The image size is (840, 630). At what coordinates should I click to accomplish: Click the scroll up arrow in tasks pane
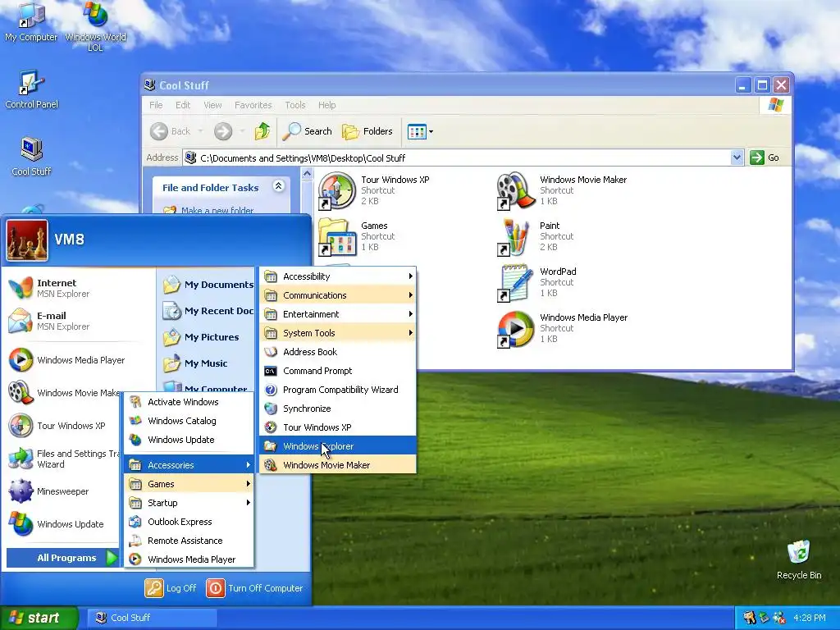pyautogui.click(x=307, y=174)
